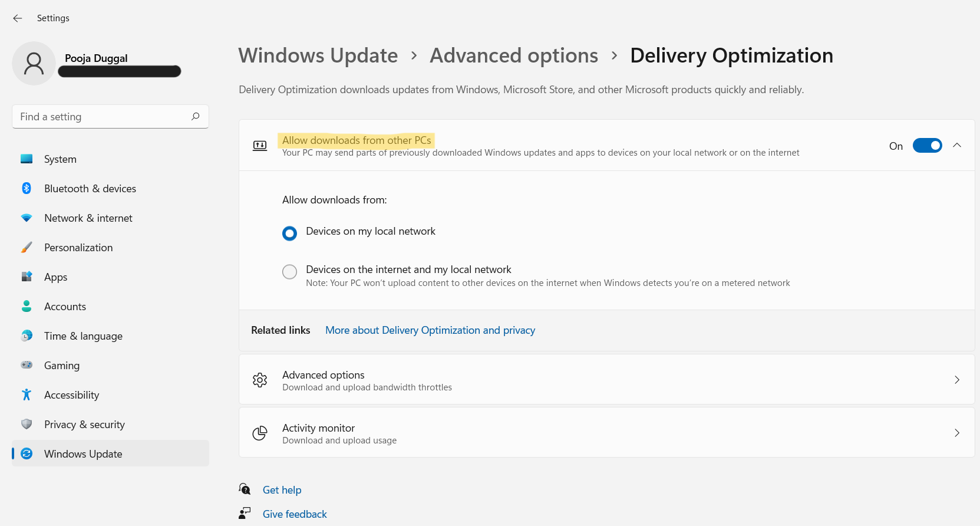Viewport: 980px width, 526px height.
Task: Open More about Delivery Optimization and privacy
Action: tap(430, 330)
